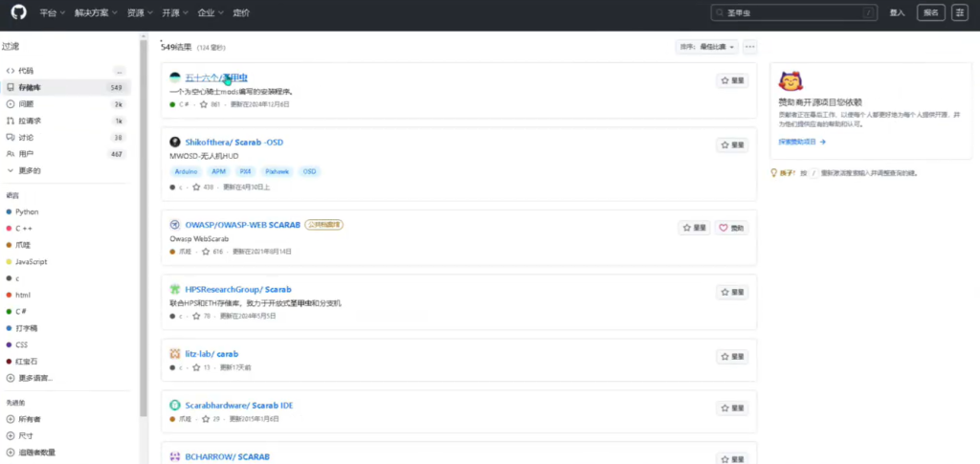Open the 平台 navigation menu
Screen dimensions: 980x464
52,12
